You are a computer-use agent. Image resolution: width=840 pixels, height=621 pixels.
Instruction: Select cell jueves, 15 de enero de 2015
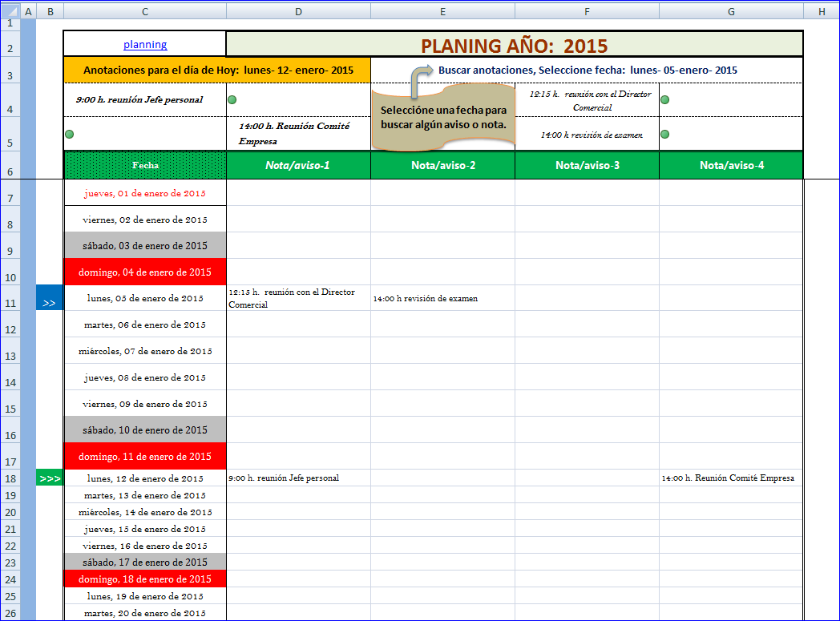145,529
